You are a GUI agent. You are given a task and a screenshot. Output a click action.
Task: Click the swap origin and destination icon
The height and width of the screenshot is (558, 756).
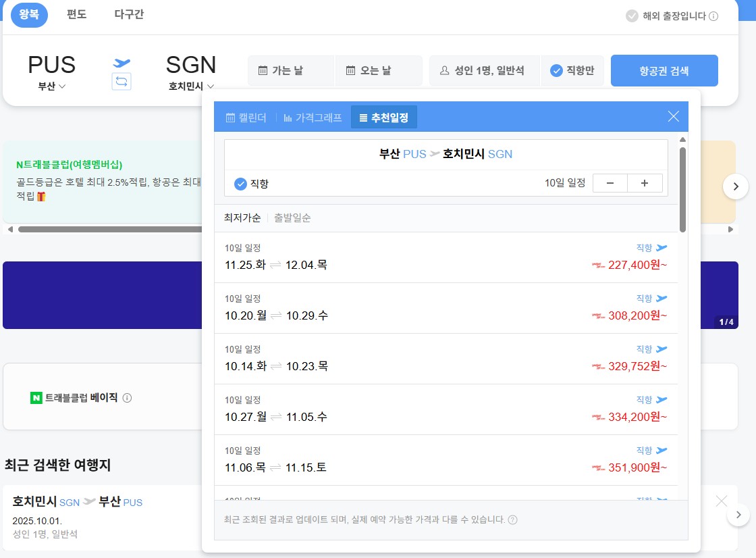122,82
